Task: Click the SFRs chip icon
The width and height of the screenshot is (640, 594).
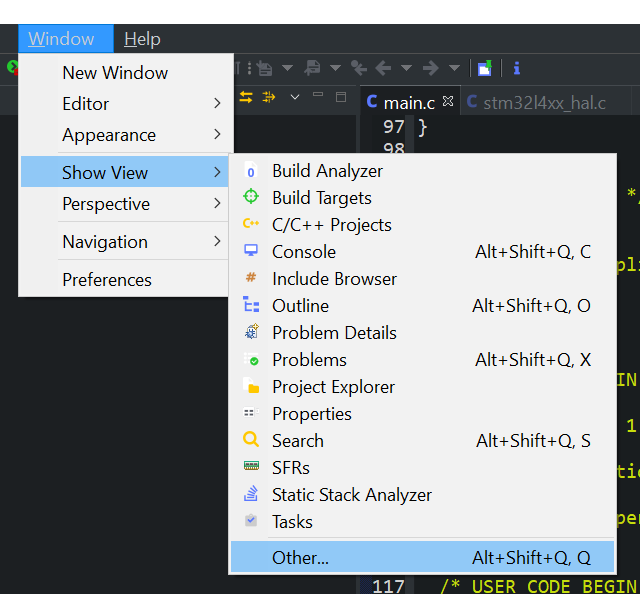Action: coord(251,465)
